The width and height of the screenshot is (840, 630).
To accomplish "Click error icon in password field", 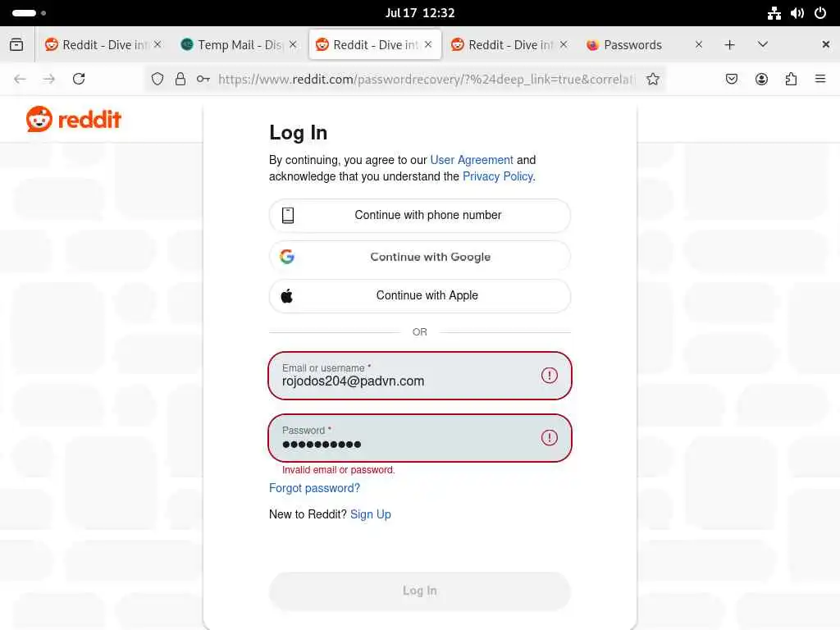I will click(x=549, y=438).
